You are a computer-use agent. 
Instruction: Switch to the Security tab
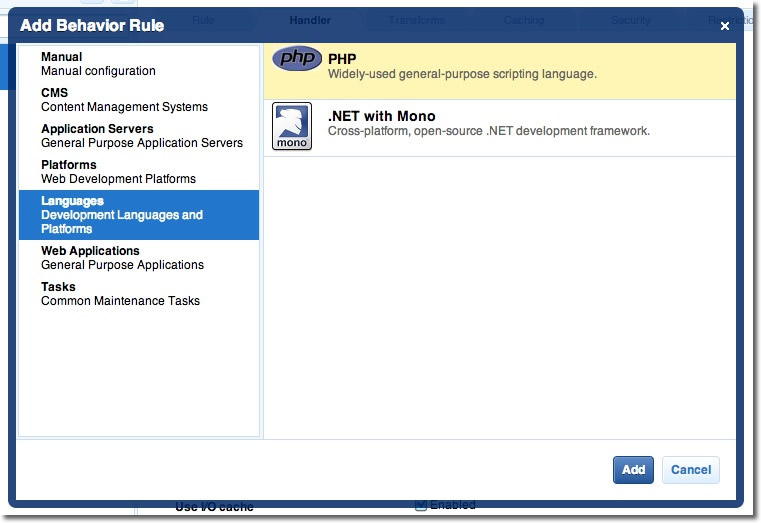pyautogui.click(x=630, y=20)
